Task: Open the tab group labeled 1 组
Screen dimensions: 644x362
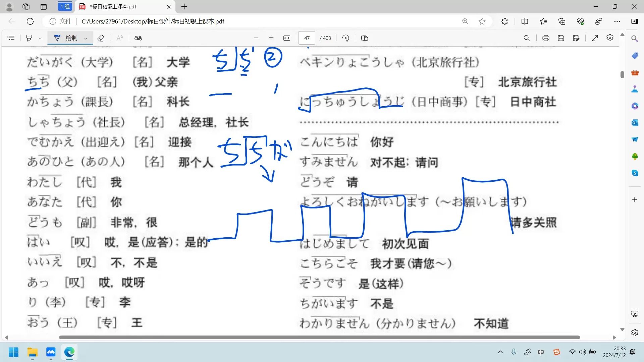Action: point(65,6)
